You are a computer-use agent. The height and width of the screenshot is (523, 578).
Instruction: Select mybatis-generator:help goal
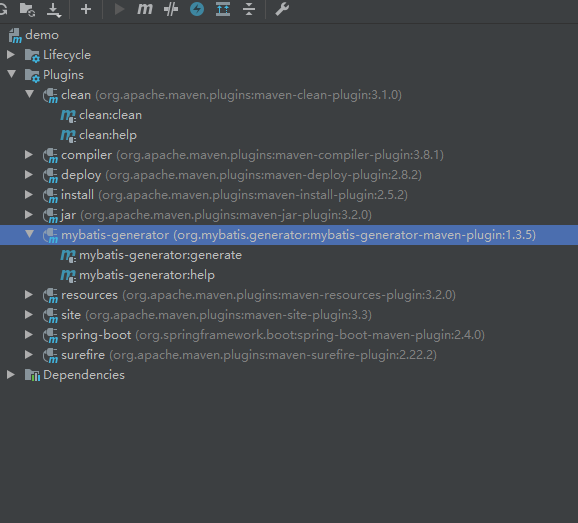click(x=147, y=275)
